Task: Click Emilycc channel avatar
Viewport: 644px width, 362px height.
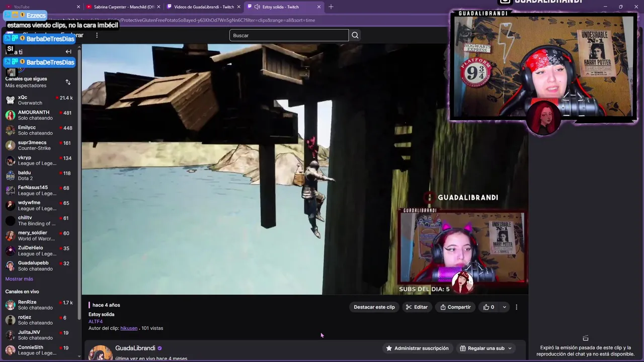Action: pos(10,130)
